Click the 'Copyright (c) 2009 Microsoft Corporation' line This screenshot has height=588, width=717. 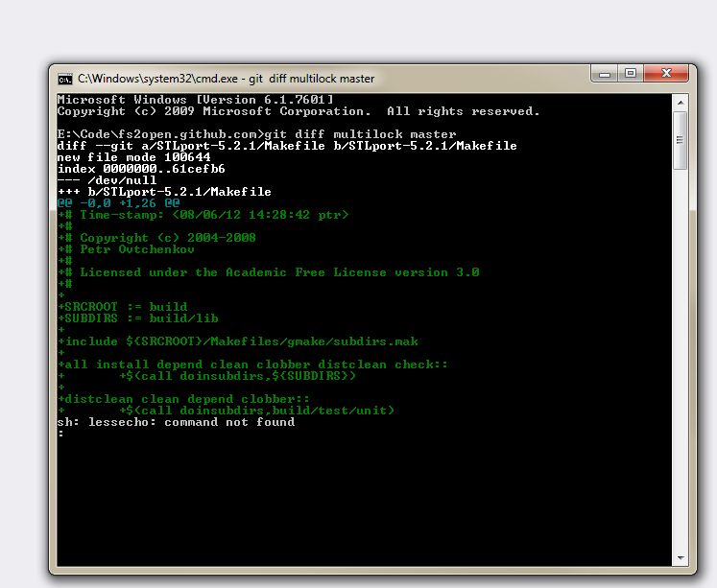coord(299,111)
